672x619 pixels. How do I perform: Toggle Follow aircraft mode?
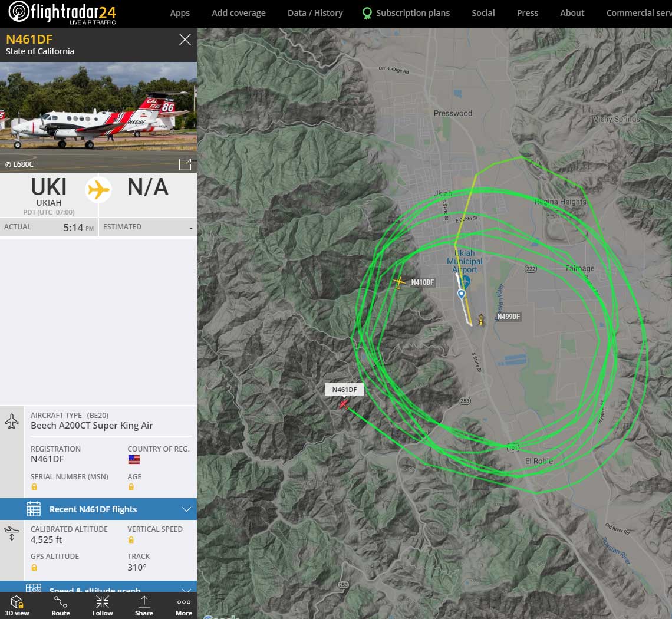point(103,605)
